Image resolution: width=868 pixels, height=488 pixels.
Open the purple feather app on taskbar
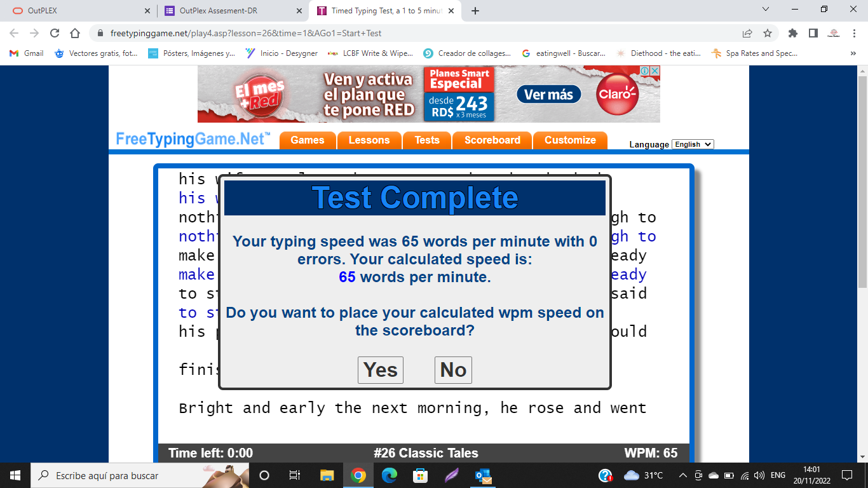[x=452, y=475]
